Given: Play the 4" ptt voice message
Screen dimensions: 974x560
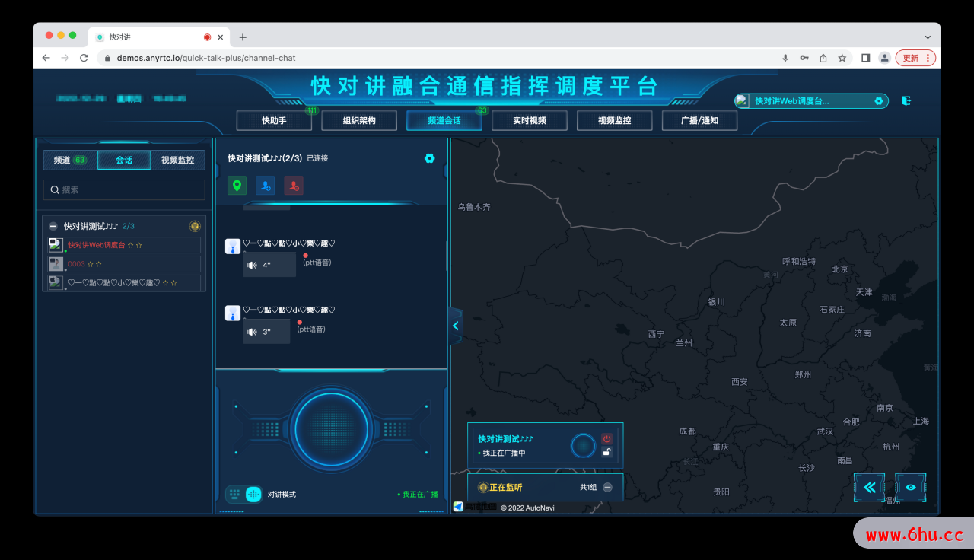Looking at the screenshot, I should (x=269, y=265).
